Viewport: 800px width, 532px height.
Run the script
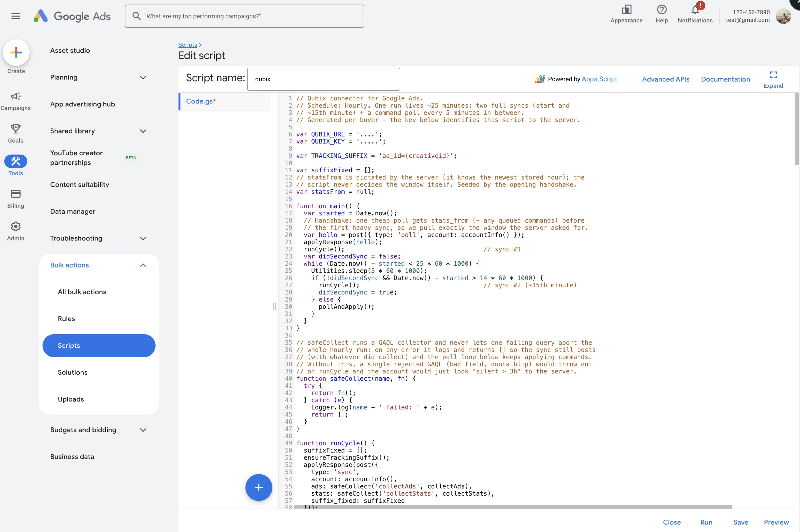point(706,522)
